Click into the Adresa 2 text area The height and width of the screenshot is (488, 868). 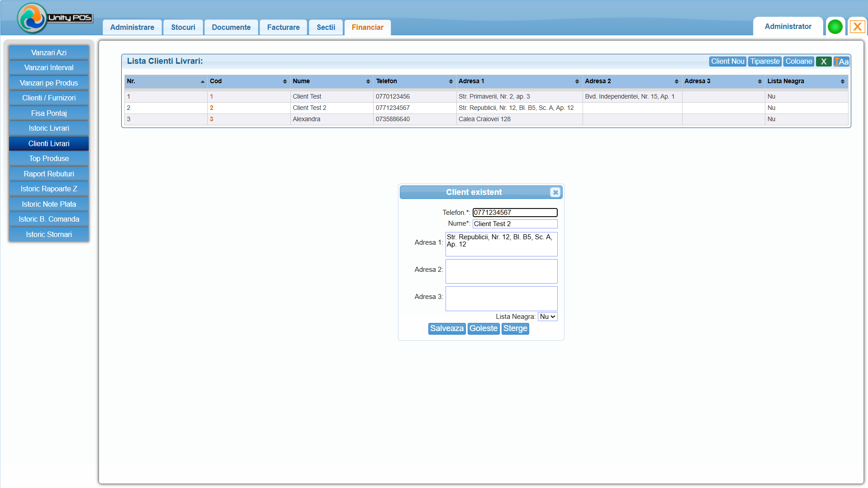pos(501,271)
